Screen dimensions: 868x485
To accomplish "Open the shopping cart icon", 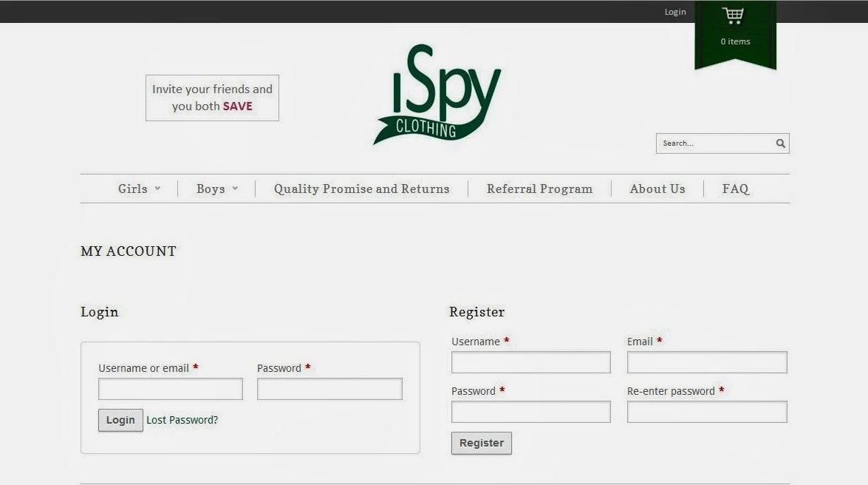I will point(734,15).
